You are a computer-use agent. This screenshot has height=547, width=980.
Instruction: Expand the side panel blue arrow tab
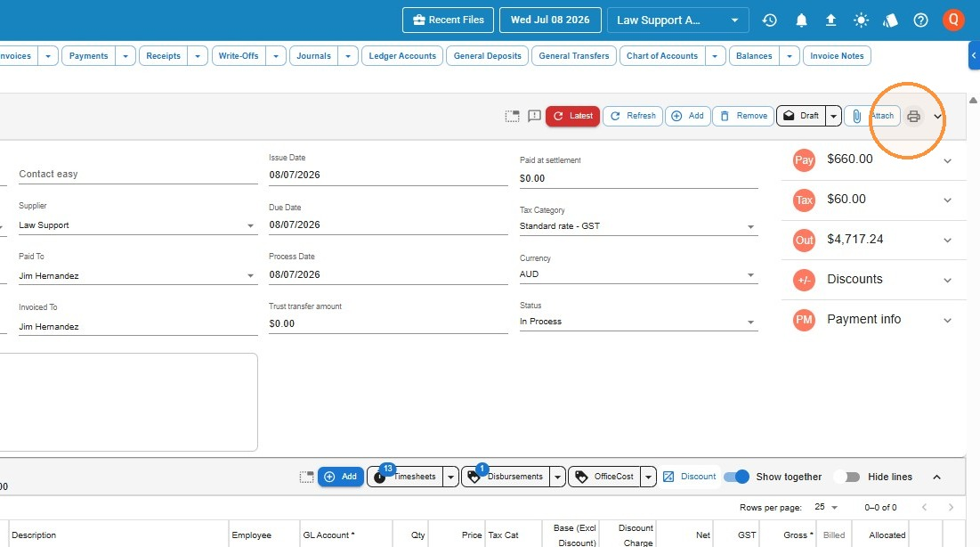pos(974,56)
